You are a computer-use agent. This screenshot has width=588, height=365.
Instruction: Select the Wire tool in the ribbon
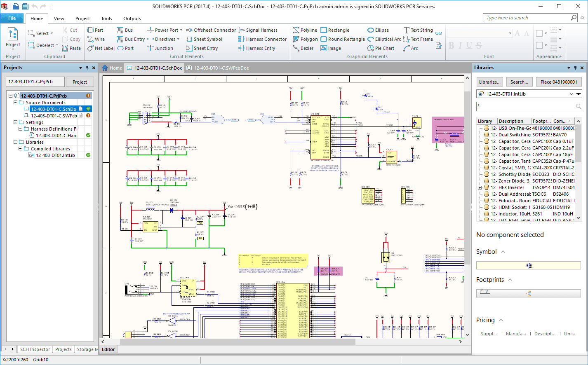96,39
